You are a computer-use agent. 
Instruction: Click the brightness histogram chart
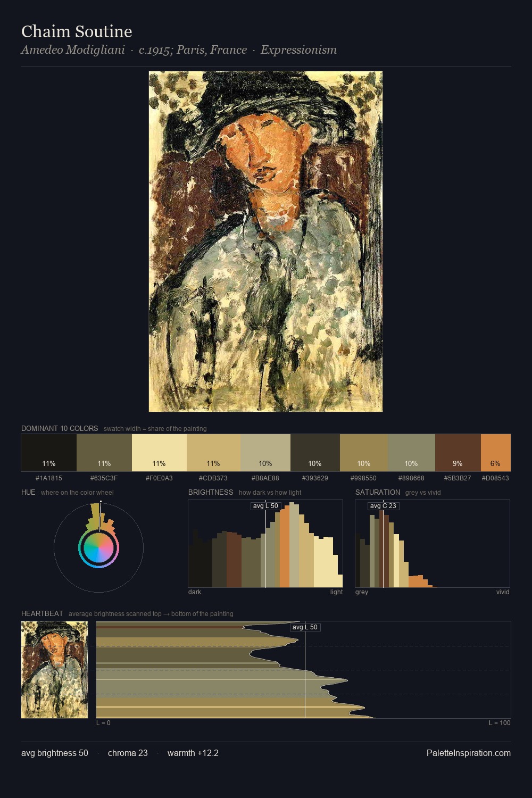point(265,544)
